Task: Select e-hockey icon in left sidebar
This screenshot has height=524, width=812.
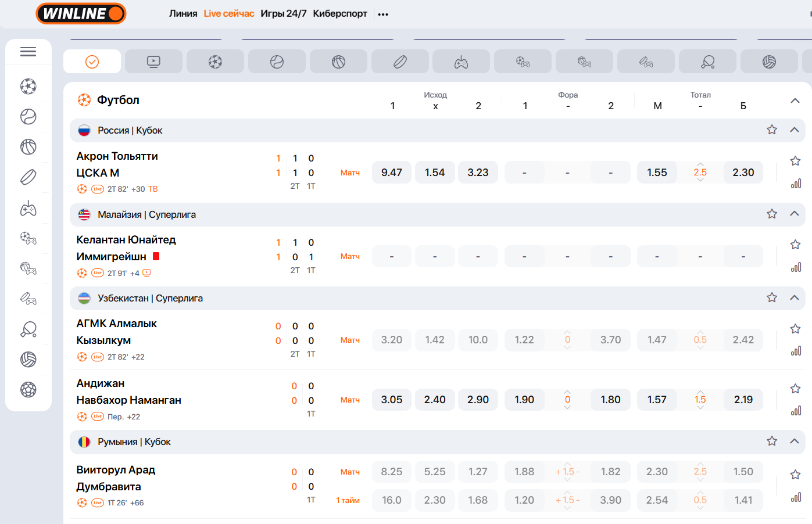Action: tap(28, 299)
